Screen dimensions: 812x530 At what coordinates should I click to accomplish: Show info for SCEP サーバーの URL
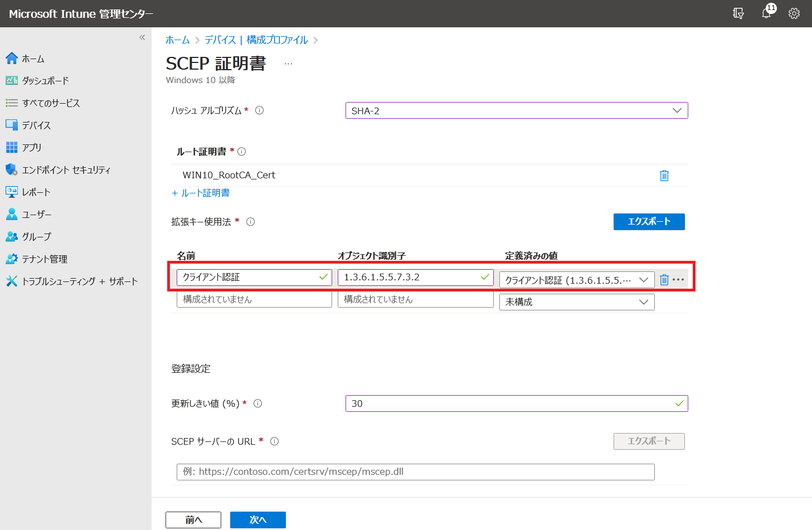click(274, 441)
